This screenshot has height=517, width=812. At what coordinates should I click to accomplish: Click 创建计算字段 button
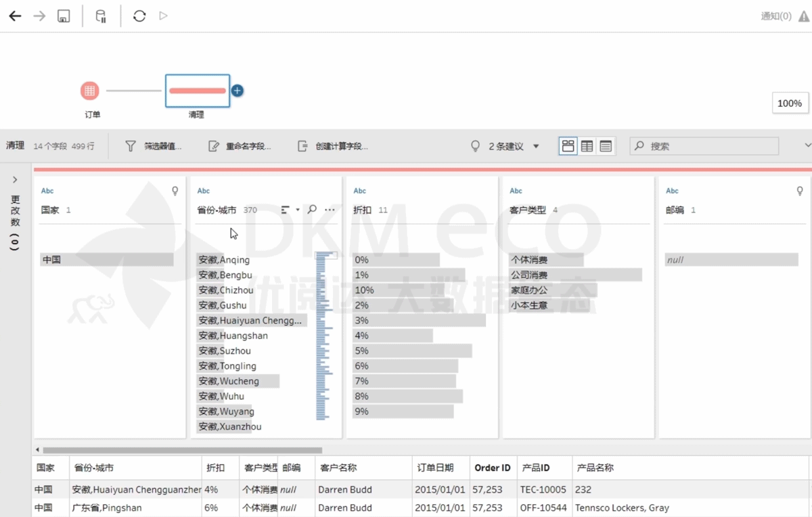[x=333, y=146]
